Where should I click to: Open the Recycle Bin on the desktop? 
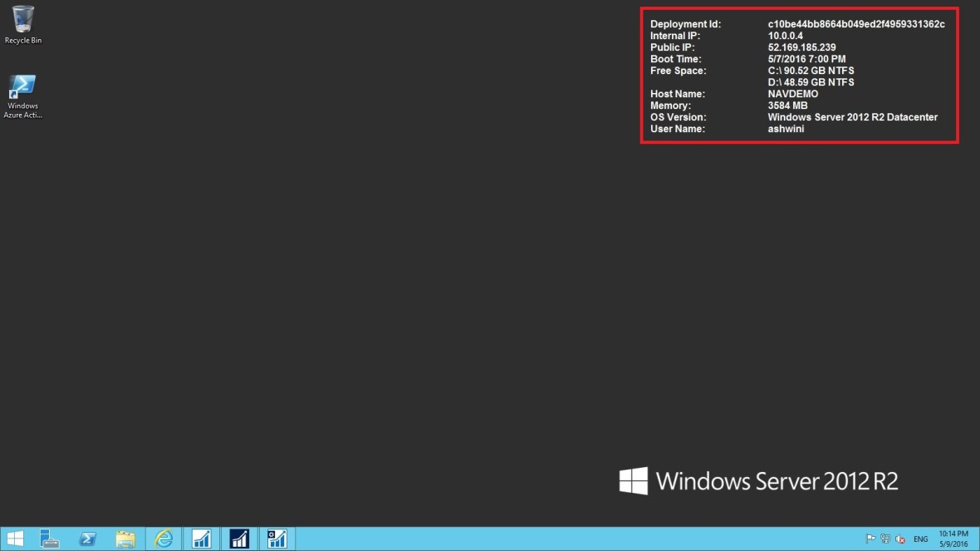click(22, 18)
